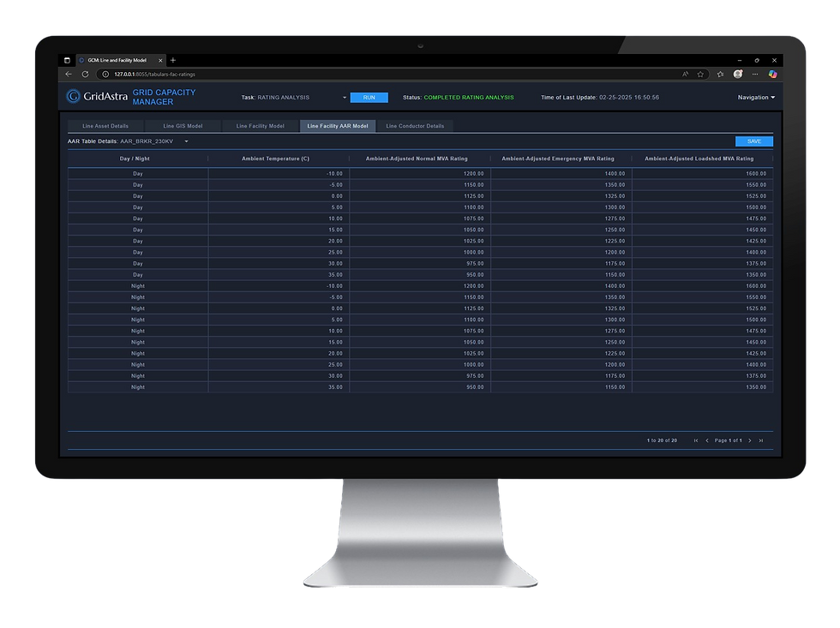This screenshot has width=840, height=628.
Task: Click the site info icon in address bar
Action: tap(105, 75)
